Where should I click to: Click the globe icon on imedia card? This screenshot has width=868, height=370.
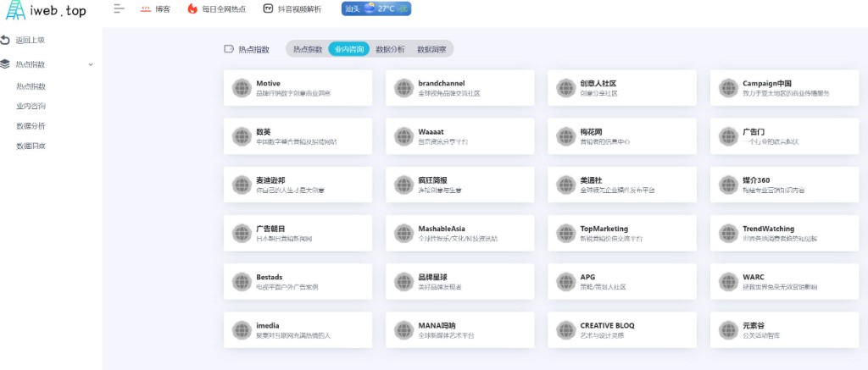tap(242, 330)
